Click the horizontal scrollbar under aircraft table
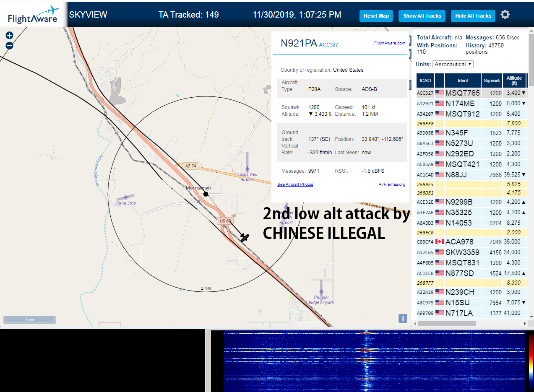The width and height of the screenshot is (534, 392). coord(447,324)
